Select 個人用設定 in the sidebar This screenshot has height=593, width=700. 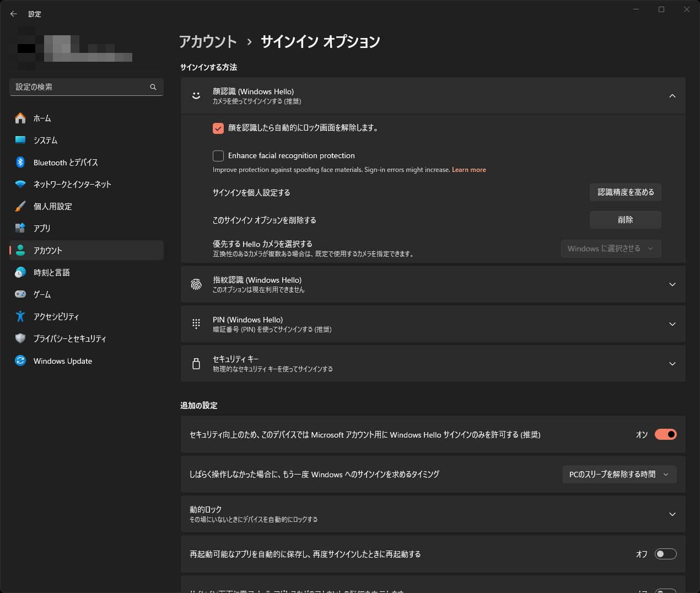tap(87, 206)
